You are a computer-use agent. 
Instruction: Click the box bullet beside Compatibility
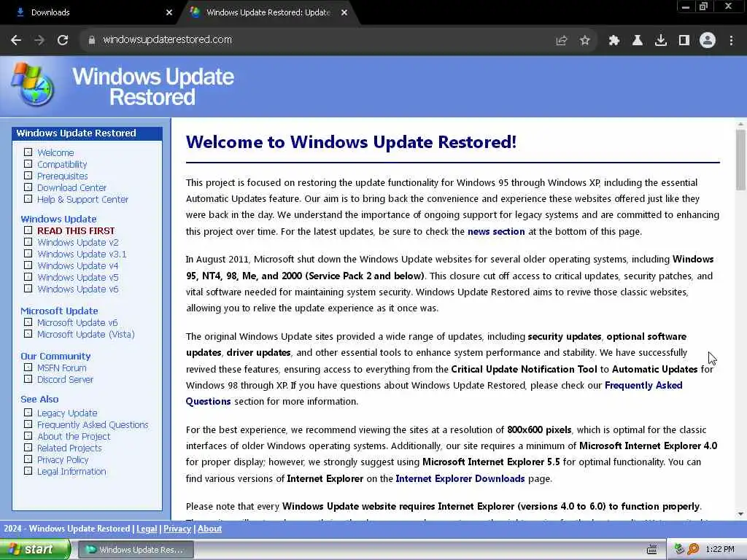click(x=28, y=164)
